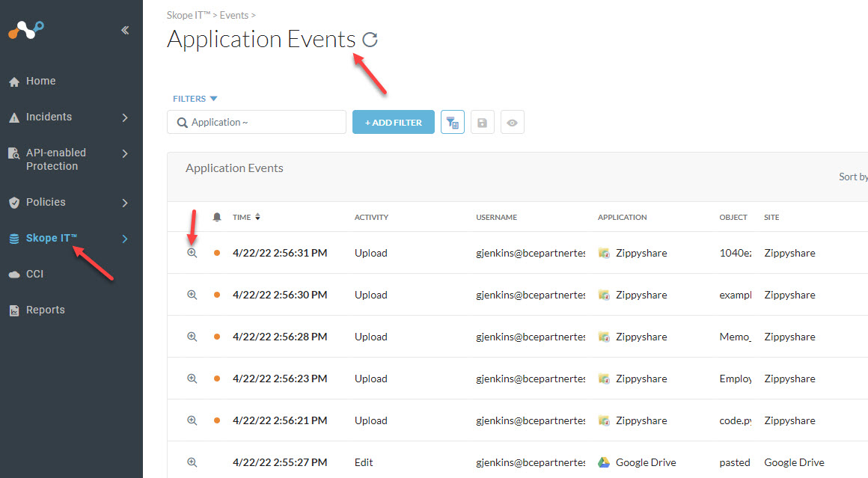Open the CCI menu item
The width and height of the screenshot is (868, 478).
[34, 274]
